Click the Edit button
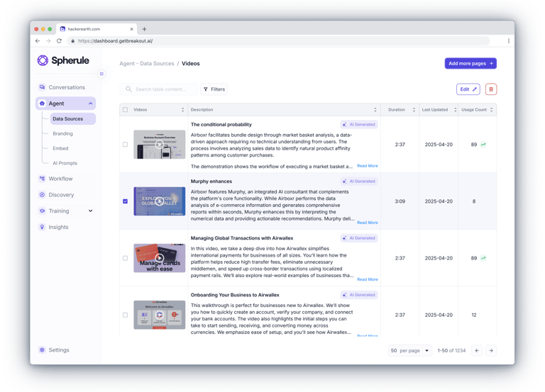Image resolution: width=545 pixels, height=392 pixels. pos(468,89)
